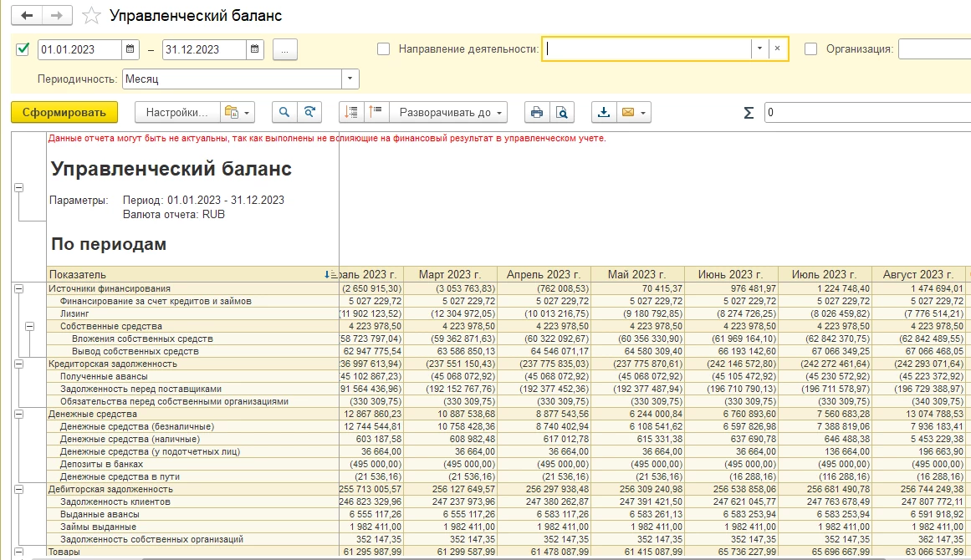Enable the Направление деятельности checkbox
Image resolution: width=971 pixels, height=560 pixels.
(x=383, y=49)
